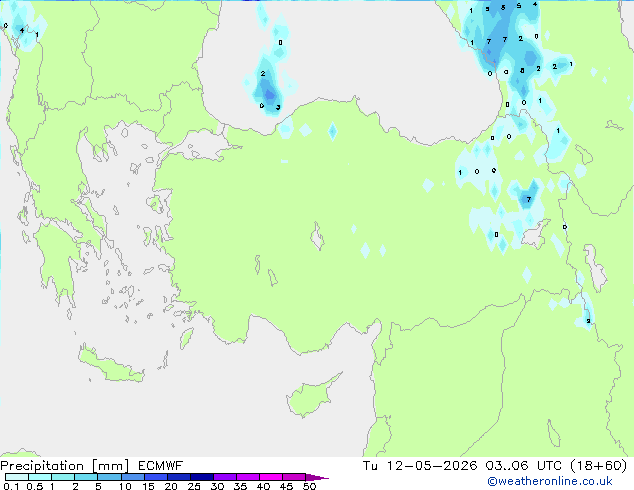
Task: Click the 0.5–1 mm legend color box
Action: tap(40, 477)
